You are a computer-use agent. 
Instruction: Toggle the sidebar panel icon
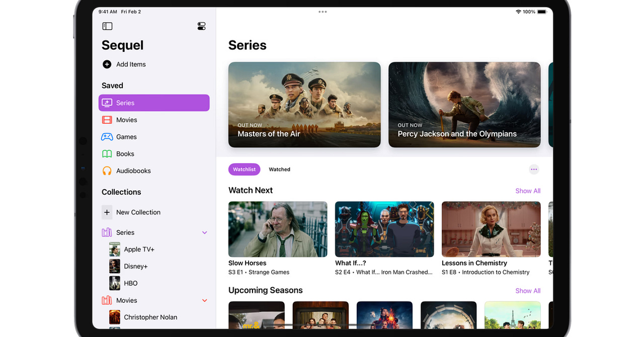(x=107, y=26)
